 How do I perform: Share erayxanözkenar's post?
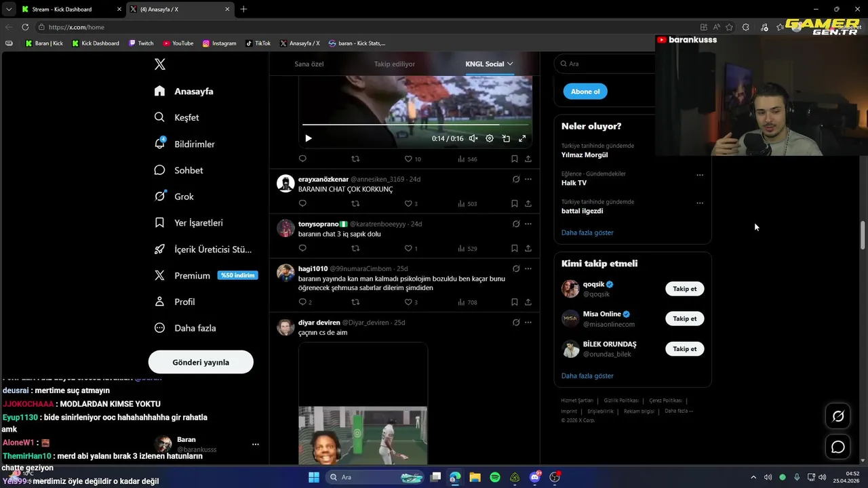(x=528, y=203)
